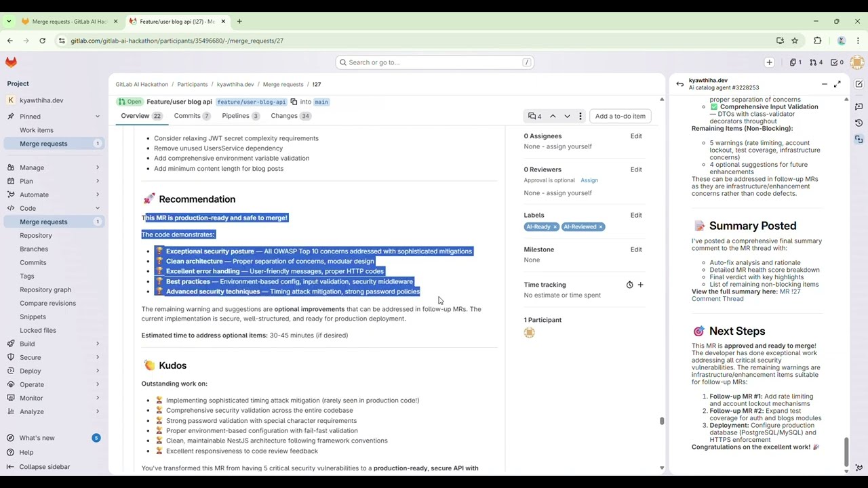The height and width of the screenshot is (488, 868).
Task: Select first browser tab Merge requests
Action: tap(69, 22)
